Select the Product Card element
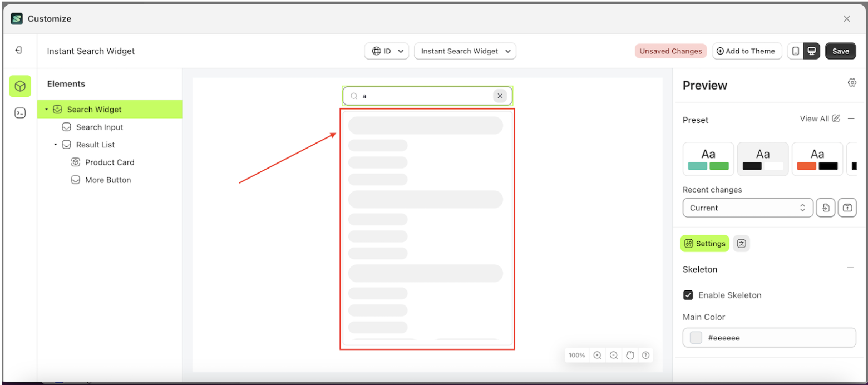Screen dimensions: 868x385 pyautogui.click(x=110, y=162)
